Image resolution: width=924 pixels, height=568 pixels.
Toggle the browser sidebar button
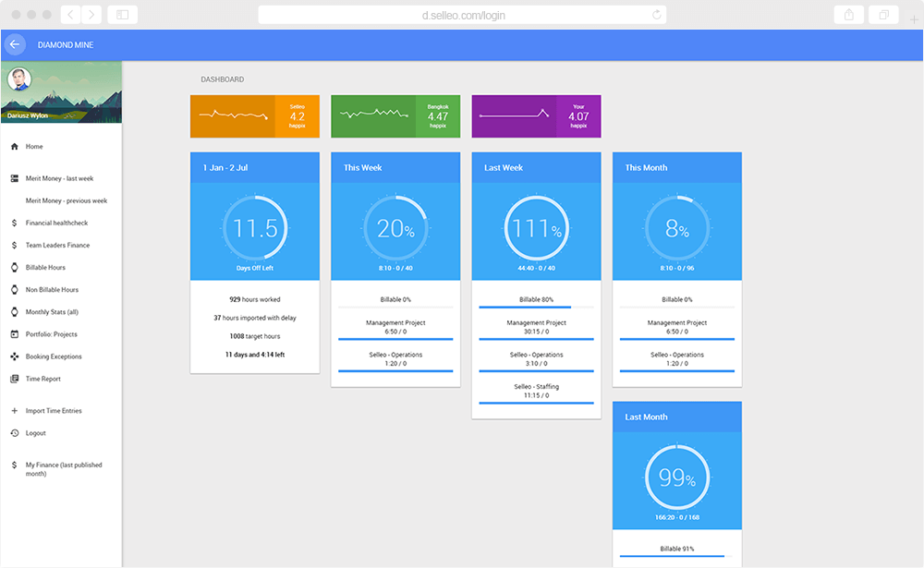[x=123, y=15]
